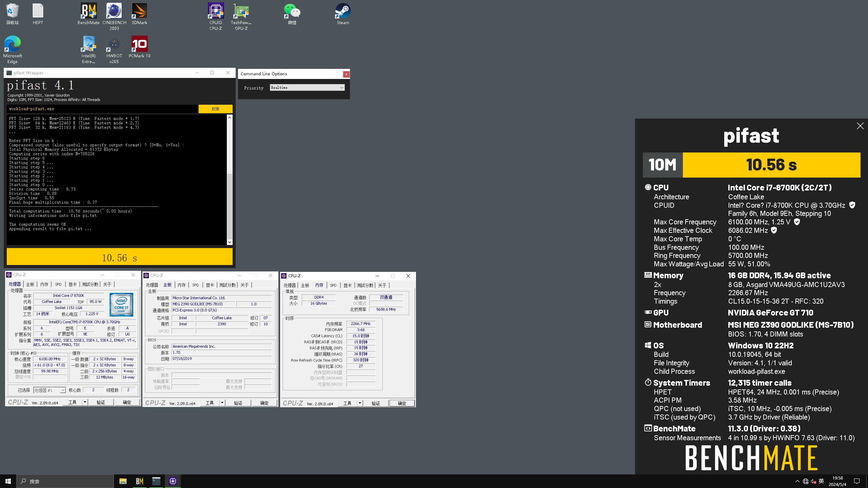Click the taskbar search box 搜索
Image resolution: width=868 pixels, height=488 pixels.
pyautogui.click(x=65, y=481)
